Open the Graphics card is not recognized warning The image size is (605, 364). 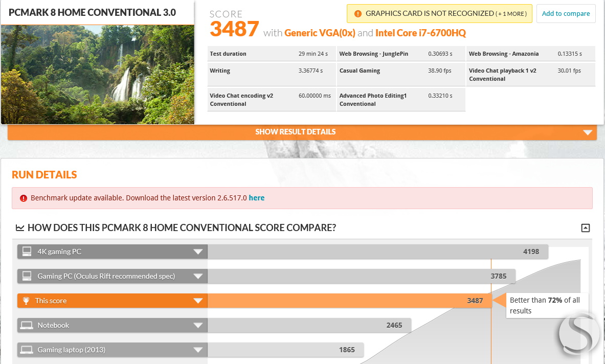[439, 13]
